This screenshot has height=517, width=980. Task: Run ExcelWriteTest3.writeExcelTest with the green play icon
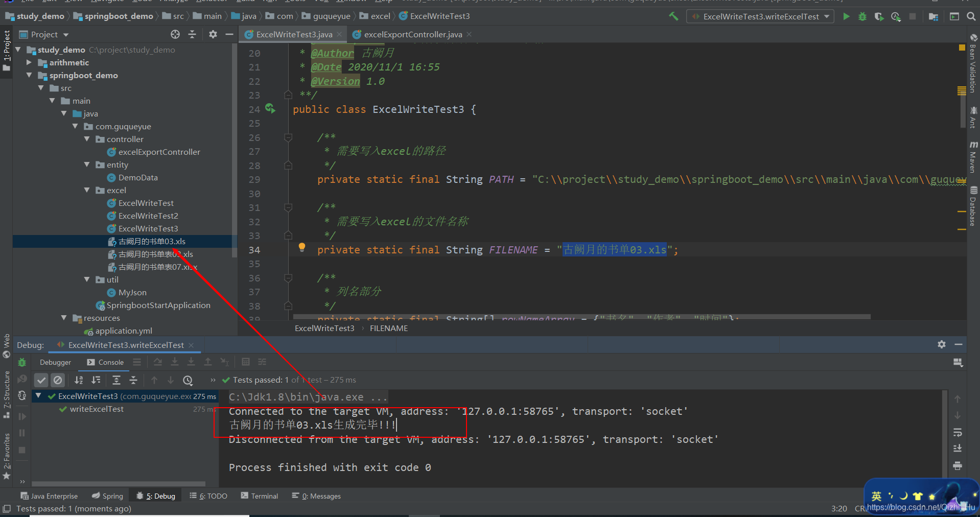pyautogui.click(x=846, y=16)
